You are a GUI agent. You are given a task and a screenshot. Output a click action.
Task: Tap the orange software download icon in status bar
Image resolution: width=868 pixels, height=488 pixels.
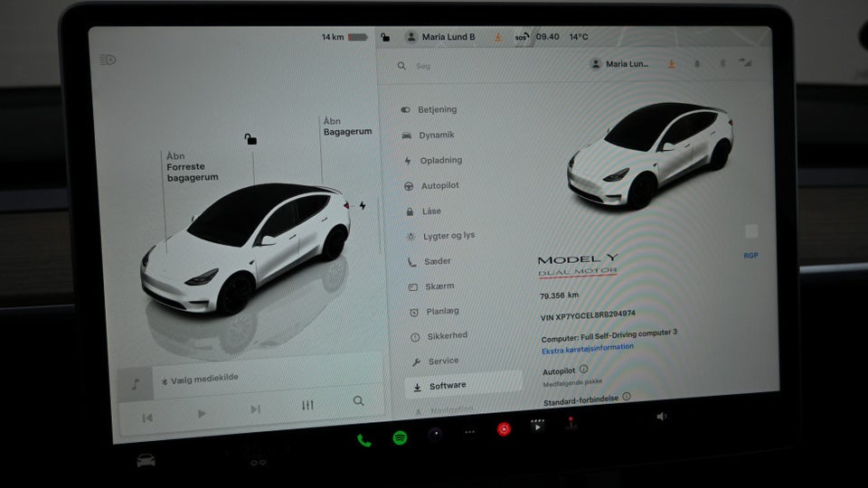click(x=498, y=37)
